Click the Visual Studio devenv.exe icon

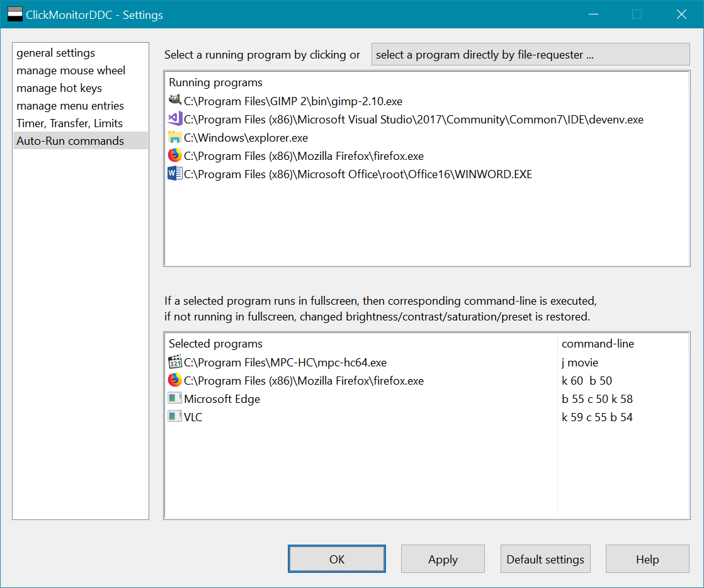[174, 118]
